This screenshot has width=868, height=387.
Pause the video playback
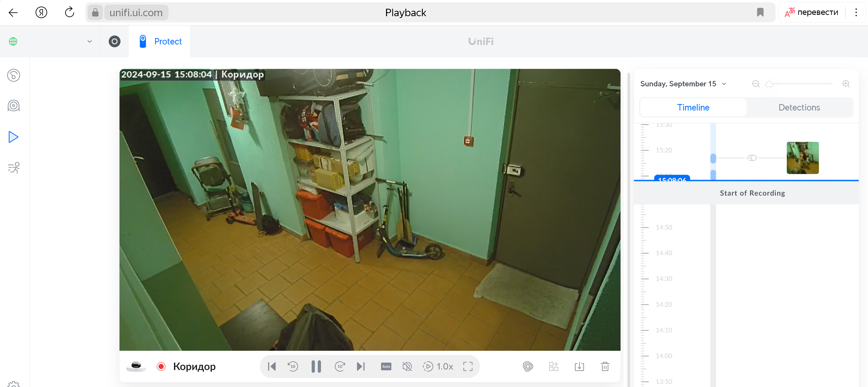pos(316,366)
